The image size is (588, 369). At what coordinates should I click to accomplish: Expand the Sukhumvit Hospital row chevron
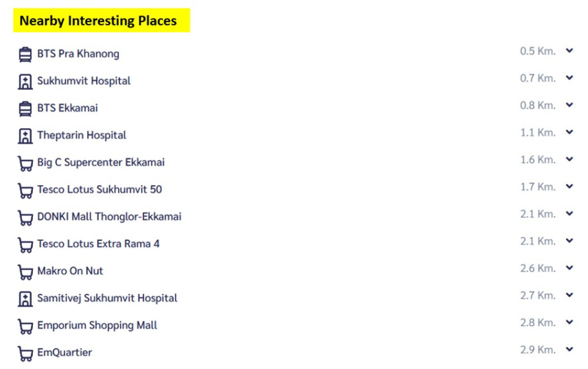click(569, 78)
